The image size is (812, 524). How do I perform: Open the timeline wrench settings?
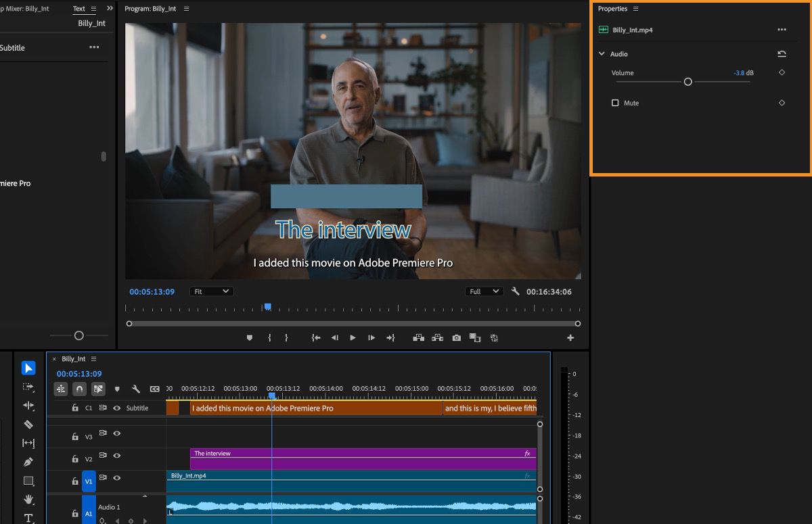136,389
